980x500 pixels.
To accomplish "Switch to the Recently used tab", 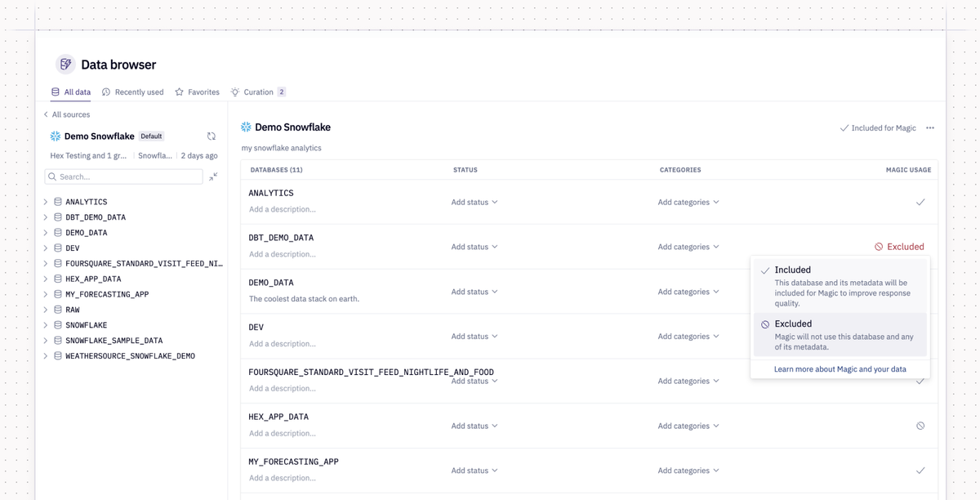I will (x=132, y=92).
